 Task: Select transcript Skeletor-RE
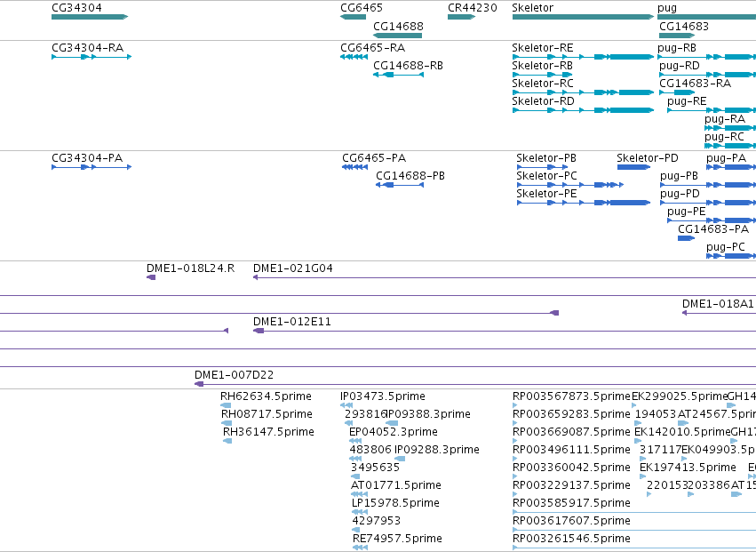[583, 57]
